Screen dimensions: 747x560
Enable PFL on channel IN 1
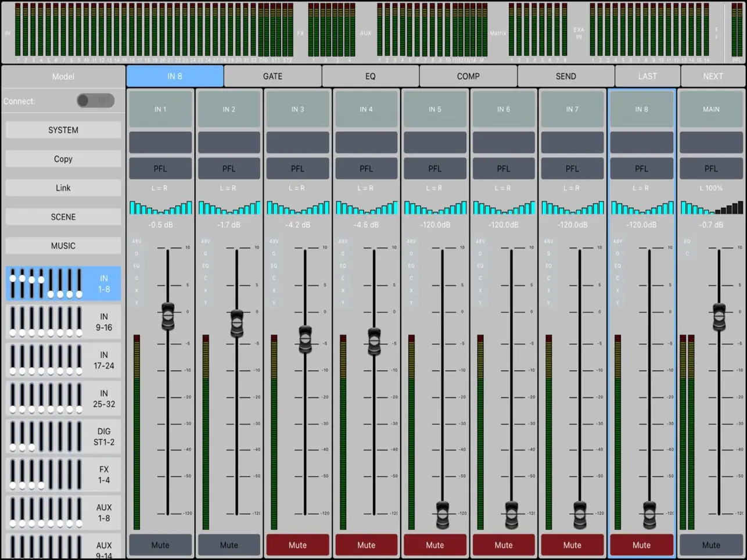160,168
